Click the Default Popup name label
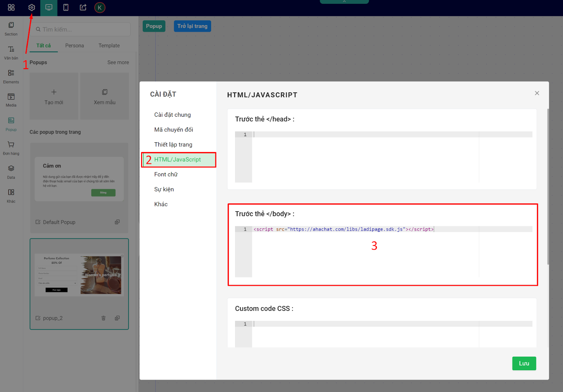This screenshot has height=392, width=563. (x=59, y=222)
